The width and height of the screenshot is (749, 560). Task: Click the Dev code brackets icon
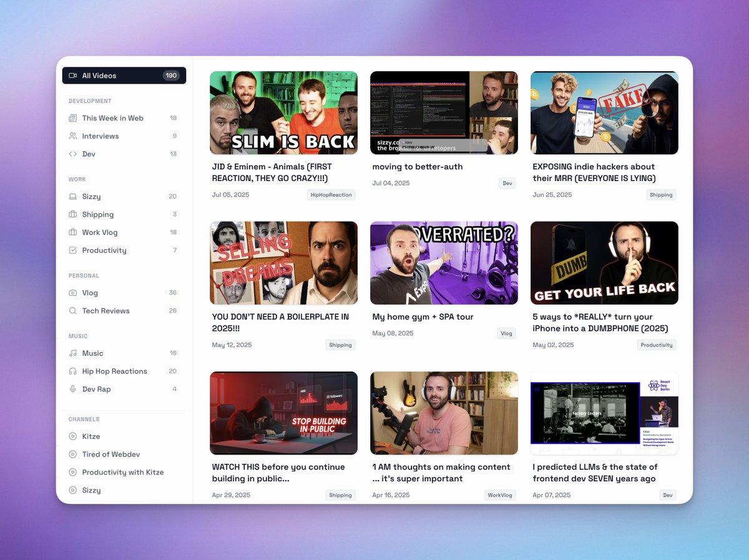pos(73,154)
